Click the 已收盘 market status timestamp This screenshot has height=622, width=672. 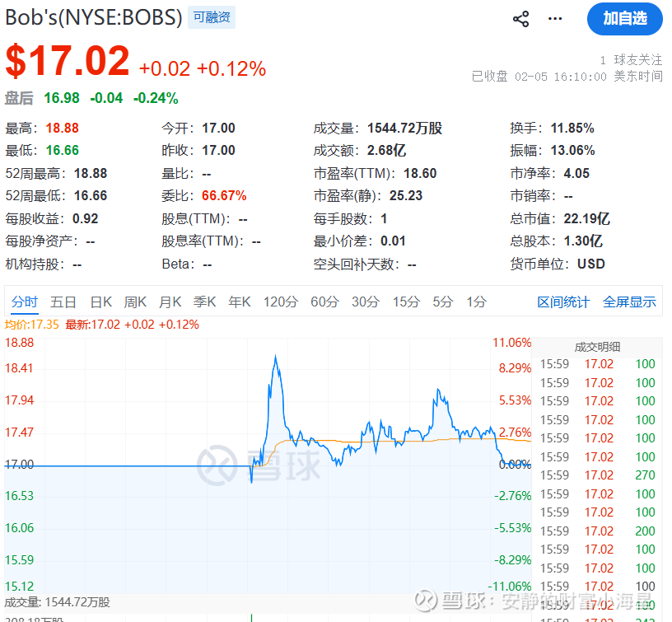[x=567, y=77]
